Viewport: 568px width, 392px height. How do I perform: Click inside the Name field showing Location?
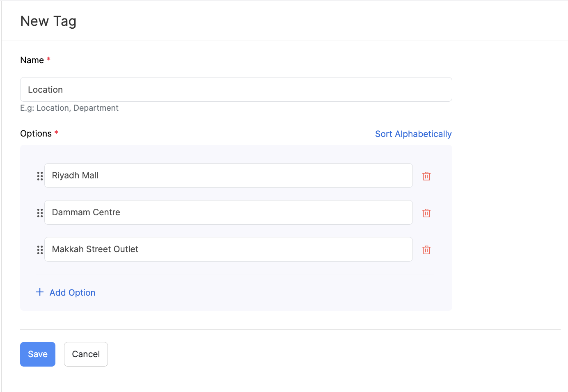[236, 89]
